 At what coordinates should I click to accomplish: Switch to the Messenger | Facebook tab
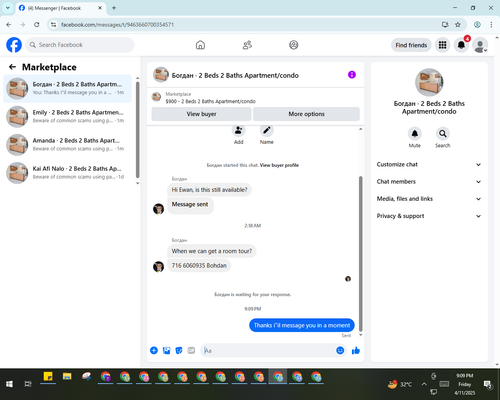60,8
